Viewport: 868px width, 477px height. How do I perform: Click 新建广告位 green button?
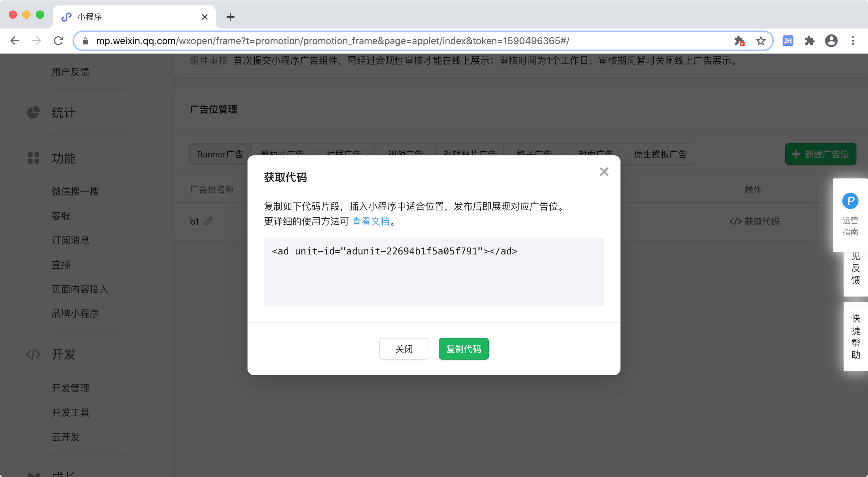tap(821, 154)
